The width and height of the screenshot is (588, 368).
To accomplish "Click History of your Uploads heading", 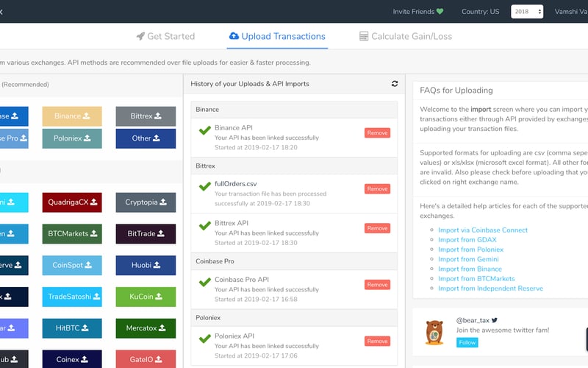I will (250, 84).
